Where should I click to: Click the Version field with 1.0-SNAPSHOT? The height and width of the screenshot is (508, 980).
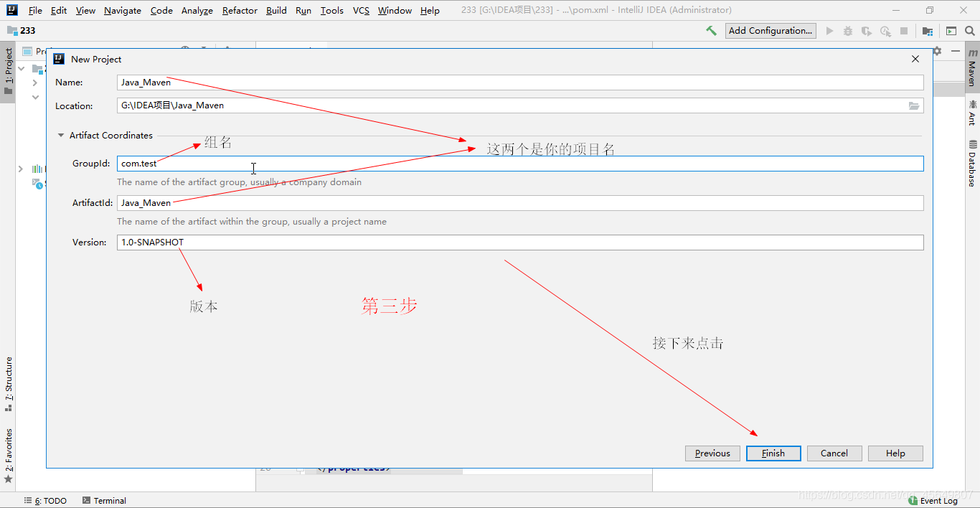(520, 243)
